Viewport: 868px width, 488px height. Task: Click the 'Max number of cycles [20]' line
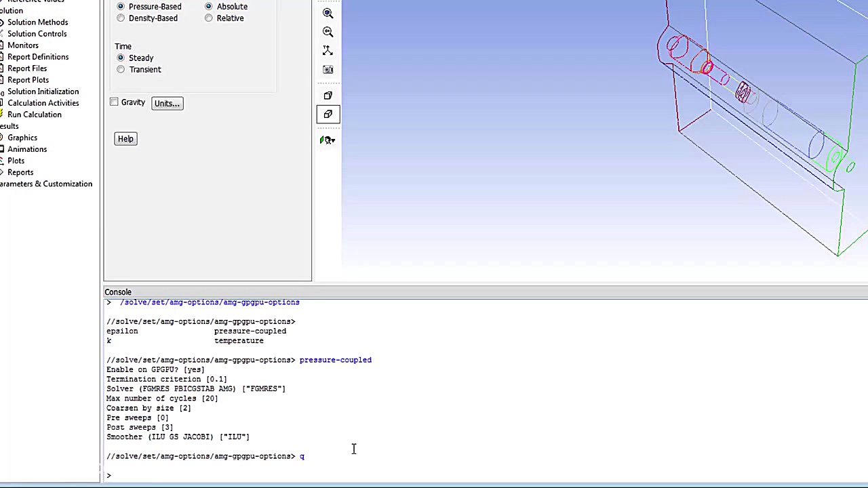pyautogui.click(x=162, y=399)
